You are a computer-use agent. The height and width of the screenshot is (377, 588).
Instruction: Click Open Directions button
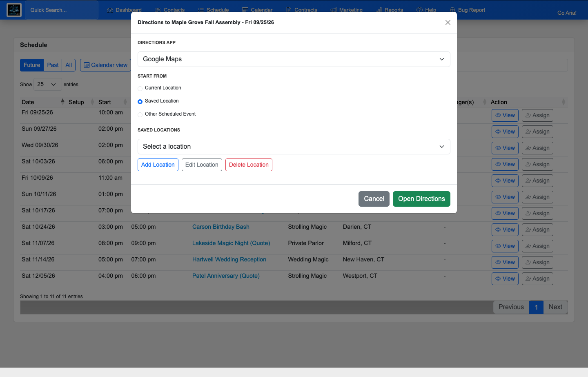click(x=421, y=199)
